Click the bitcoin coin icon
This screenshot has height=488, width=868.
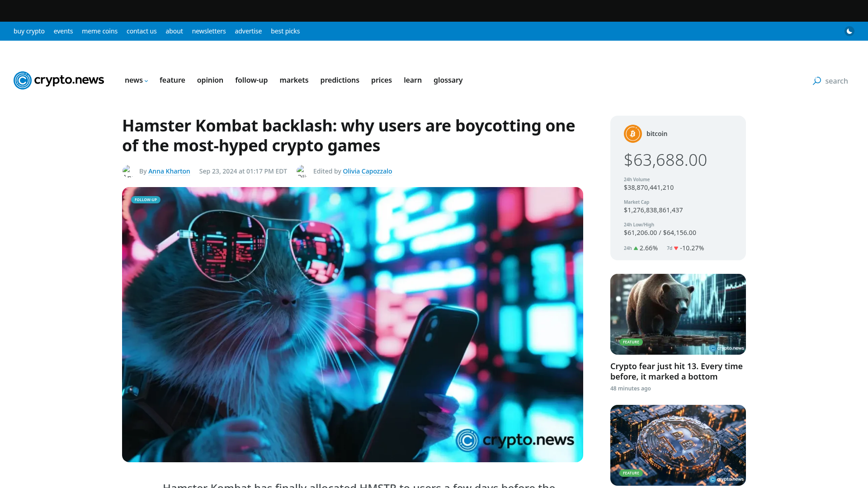[633, 134]
